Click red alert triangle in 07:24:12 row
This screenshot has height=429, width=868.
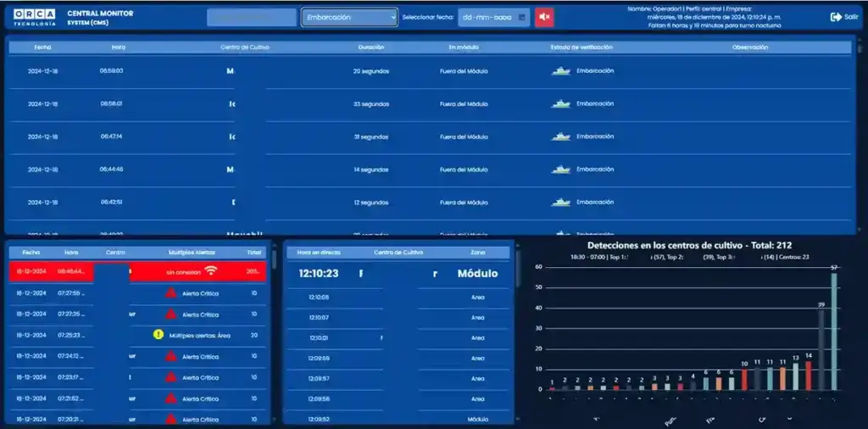pos(170,356)
